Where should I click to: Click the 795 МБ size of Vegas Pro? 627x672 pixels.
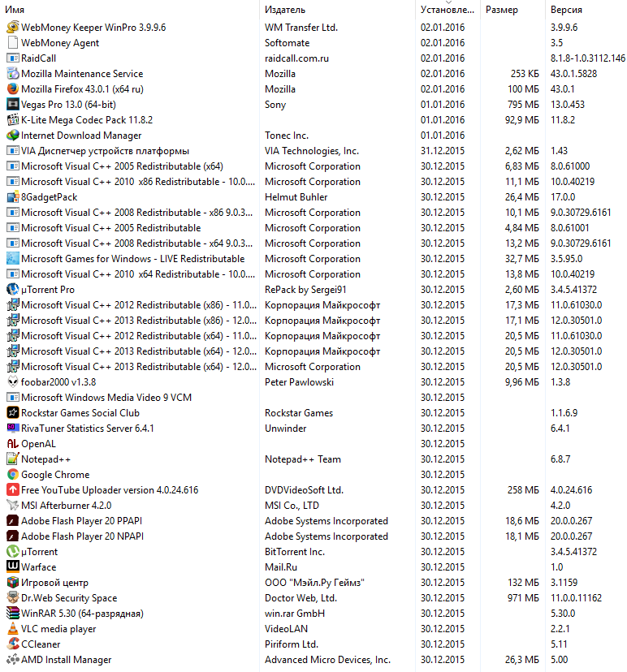523,105
